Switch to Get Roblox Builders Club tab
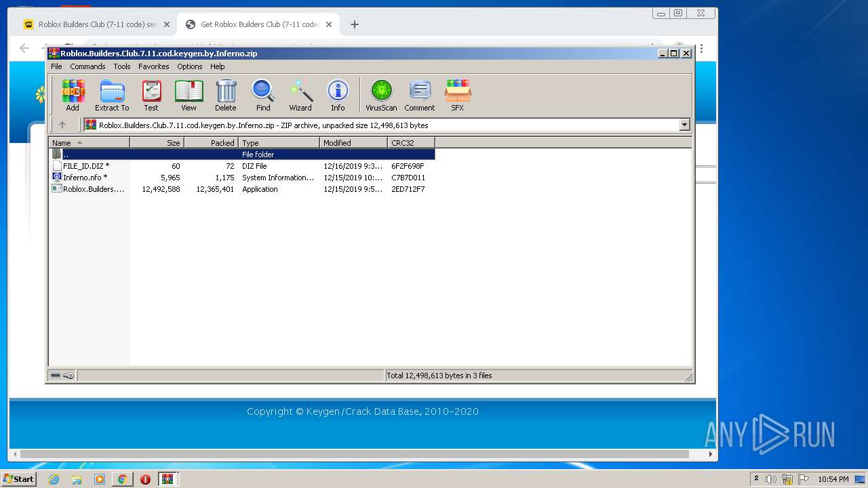This screenshot has height=488, width=868. (x=258, y=24)
